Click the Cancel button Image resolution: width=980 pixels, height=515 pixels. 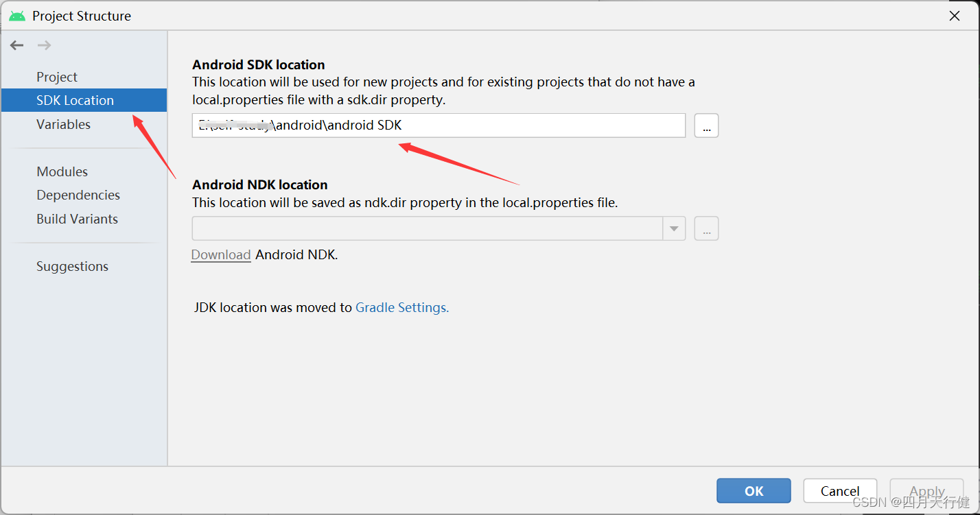[840, 491]
